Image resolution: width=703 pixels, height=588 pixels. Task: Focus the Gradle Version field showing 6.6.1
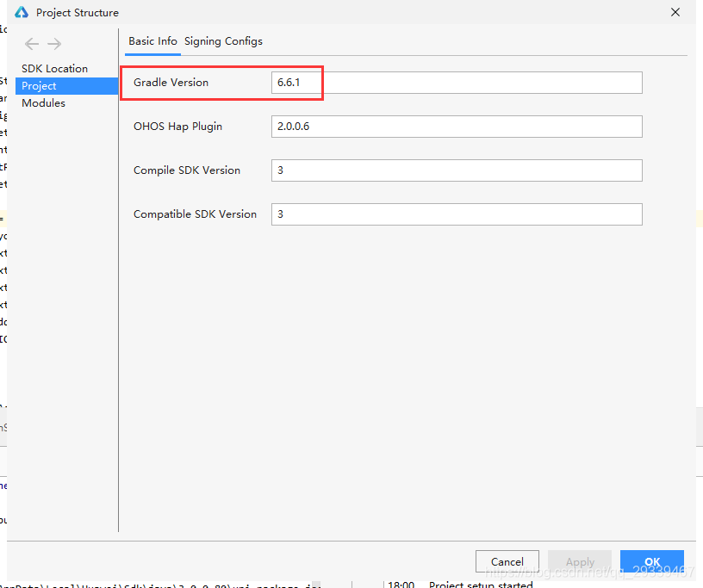click(x=457, y=83)
